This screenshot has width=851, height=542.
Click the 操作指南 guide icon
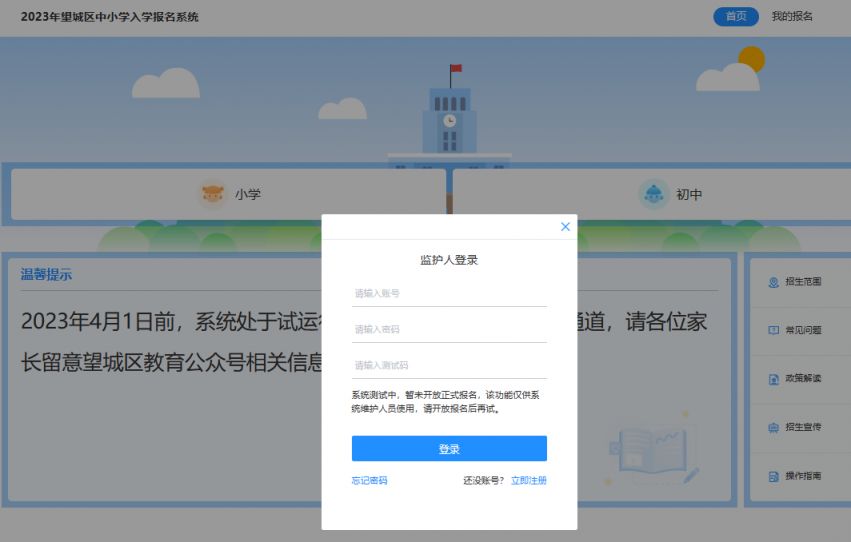coord(773,476)
